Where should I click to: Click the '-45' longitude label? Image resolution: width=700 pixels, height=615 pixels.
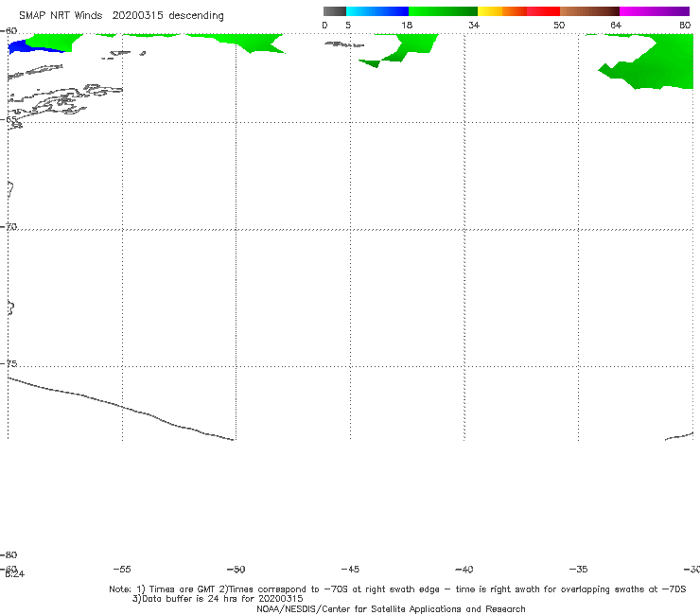[x=350, y=570]
